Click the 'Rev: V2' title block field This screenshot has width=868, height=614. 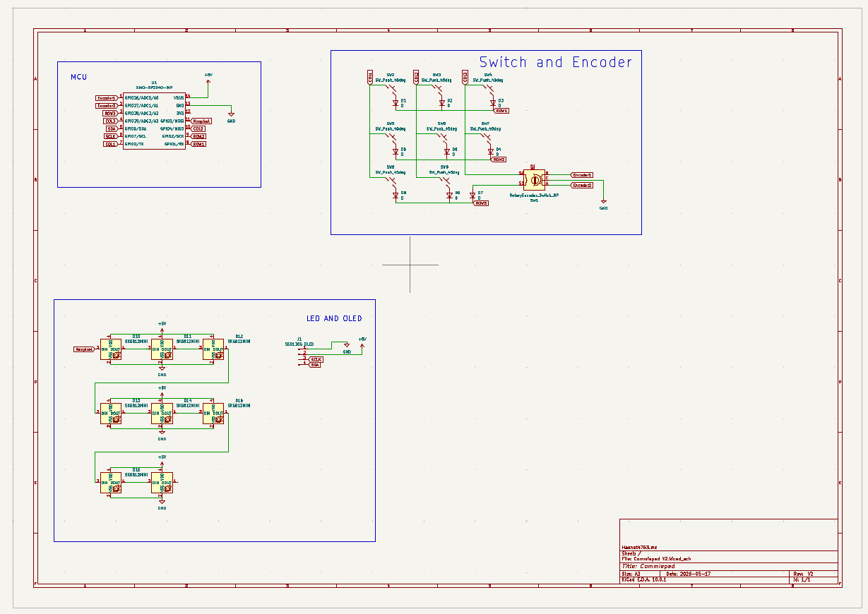(804, 574)
